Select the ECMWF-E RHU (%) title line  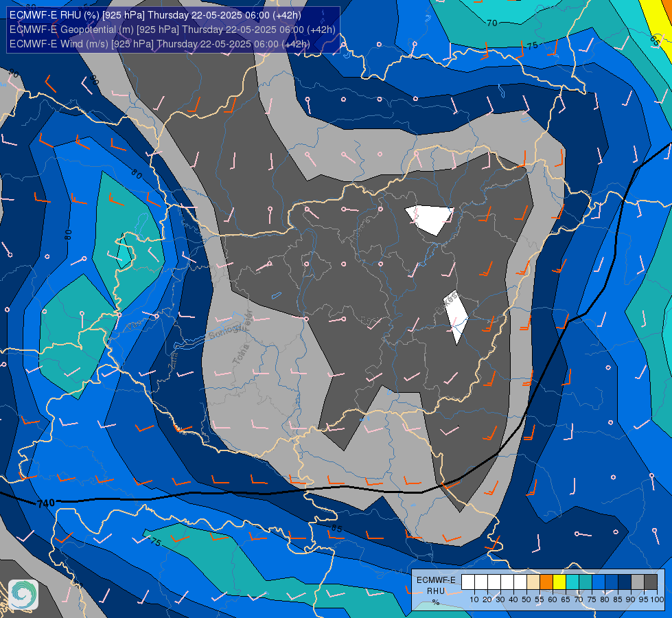pyautogui.click(x=155, y=15)
